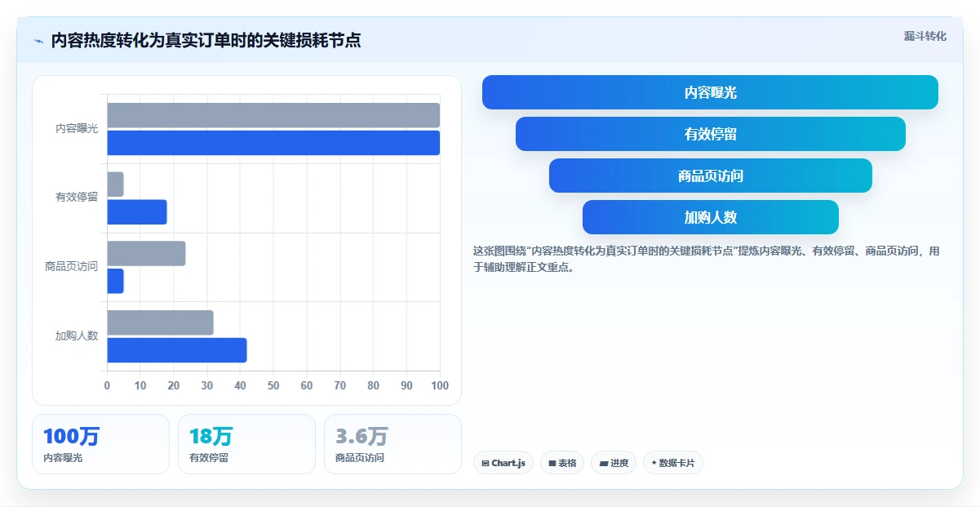Click the title 内容热度转化为真实订单时的关键损耗节点
This screenshot has width=980, height=507.
(206, 40)
